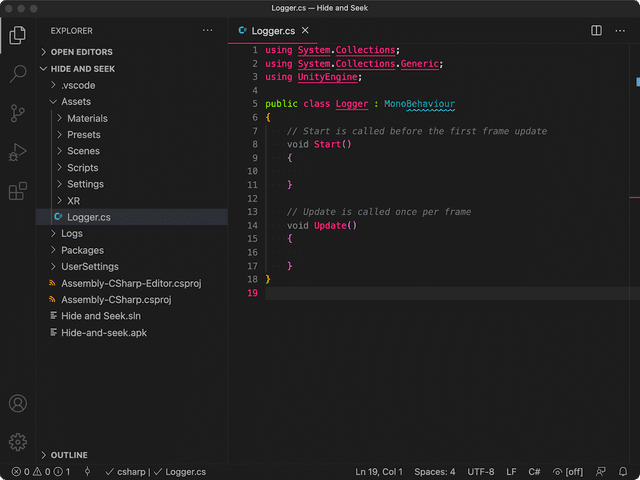
Task: Expand the Outline section
Action: (x=69, y=455)
